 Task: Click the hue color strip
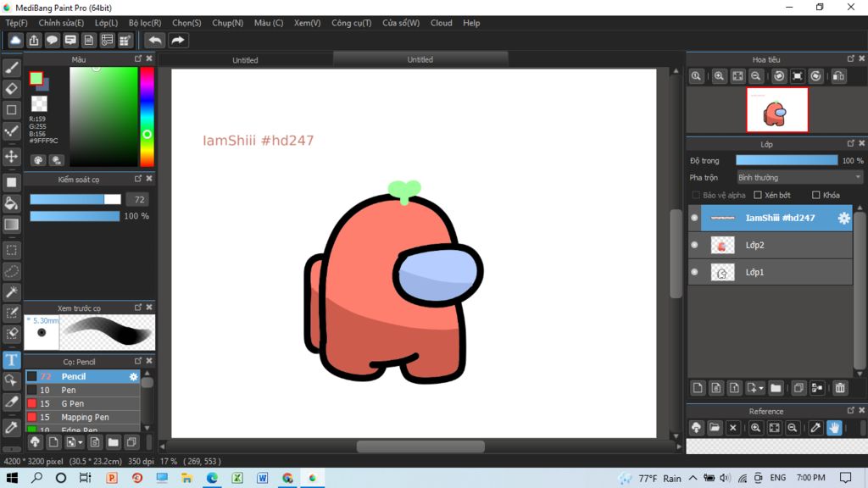point(147,117)
